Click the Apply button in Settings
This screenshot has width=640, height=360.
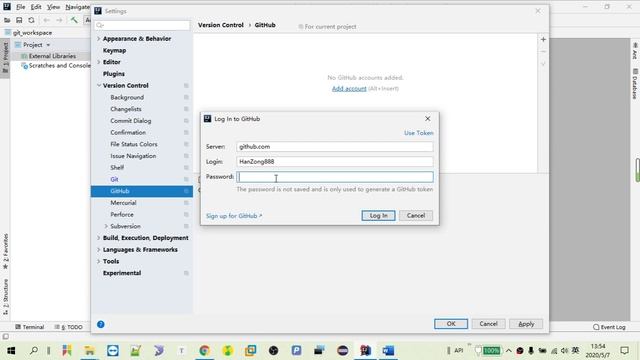pos(526,324)
